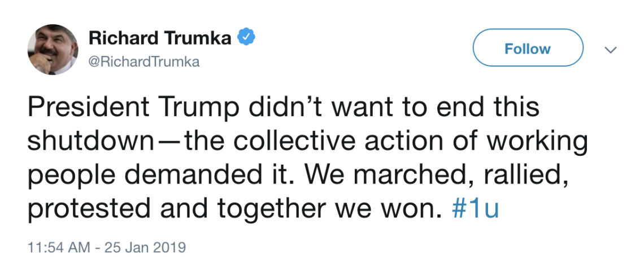Open the #1u hashtag link
Viewport: 644px width, 263px height.
click(476, 209)
